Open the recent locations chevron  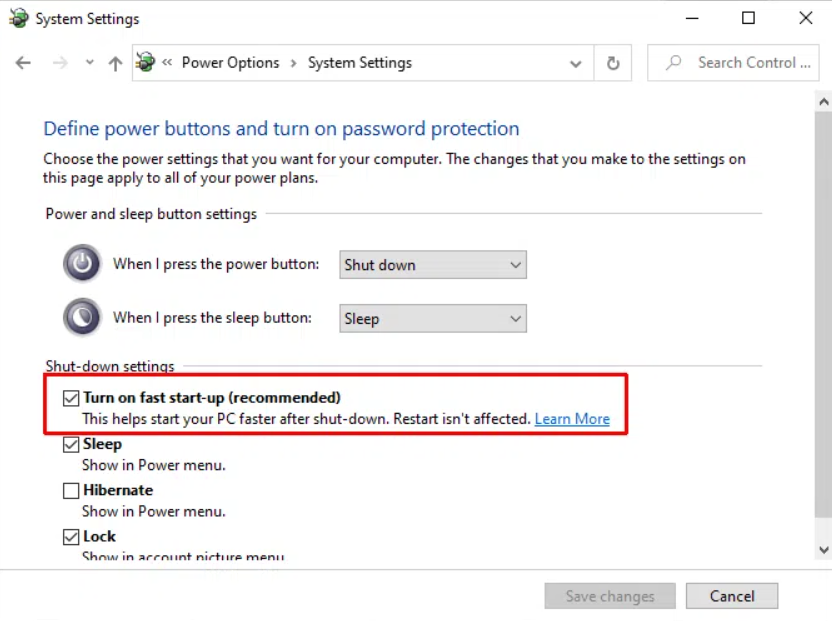[90, 63]
